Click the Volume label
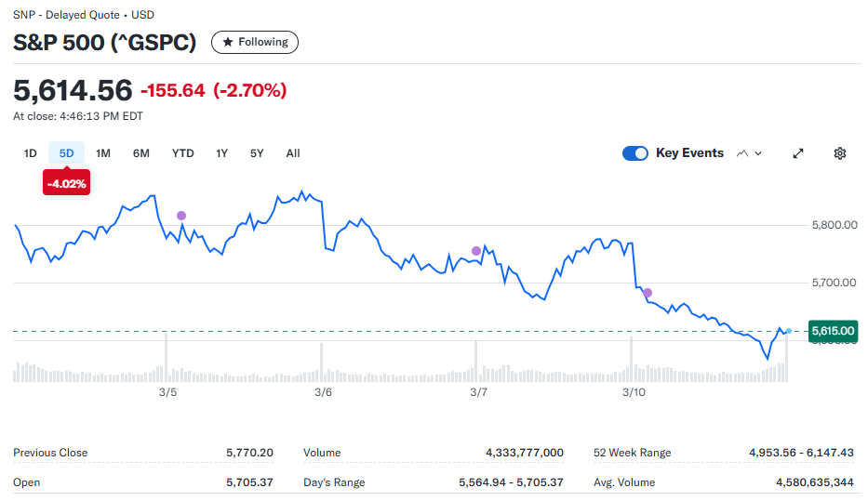This screenshot has width=868, height=501. click(x=322, y=453)
